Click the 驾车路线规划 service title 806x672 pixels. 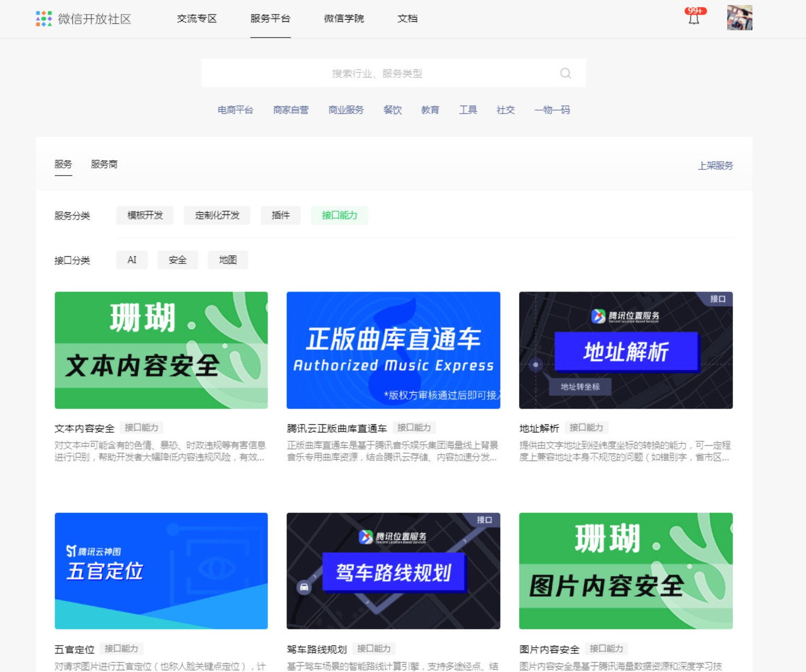(x=317, y=649)
